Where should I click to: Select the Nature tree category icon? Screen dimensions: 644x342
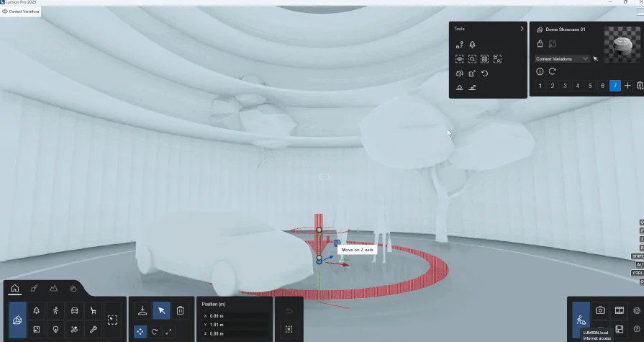(x=36, y=310)
